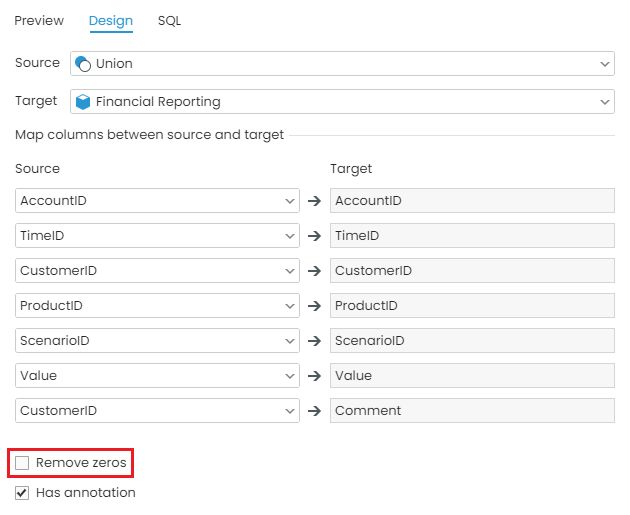Open the Source Union dropdown
630x515 pixels.
pos(342,63)
